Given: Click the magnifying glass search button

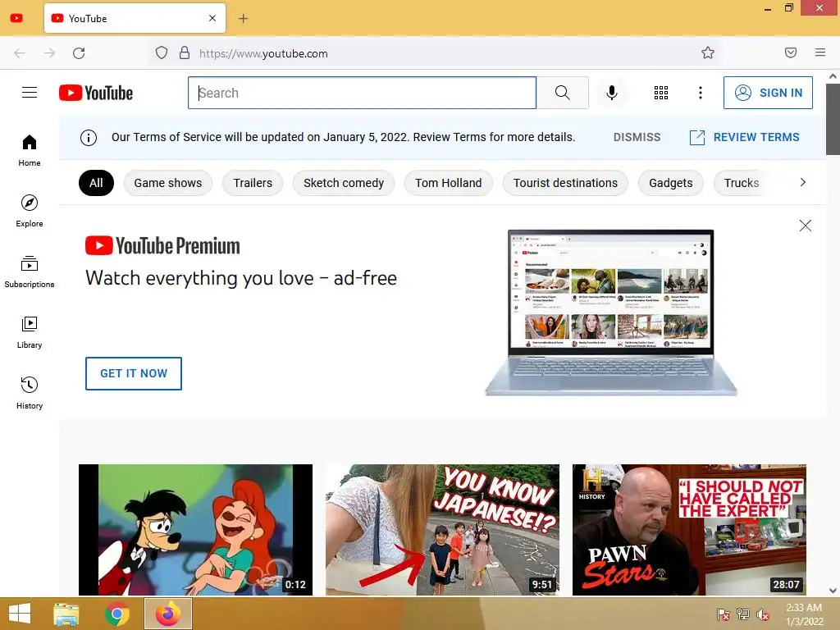Looking at the screenshot, I should coord(563,93).
